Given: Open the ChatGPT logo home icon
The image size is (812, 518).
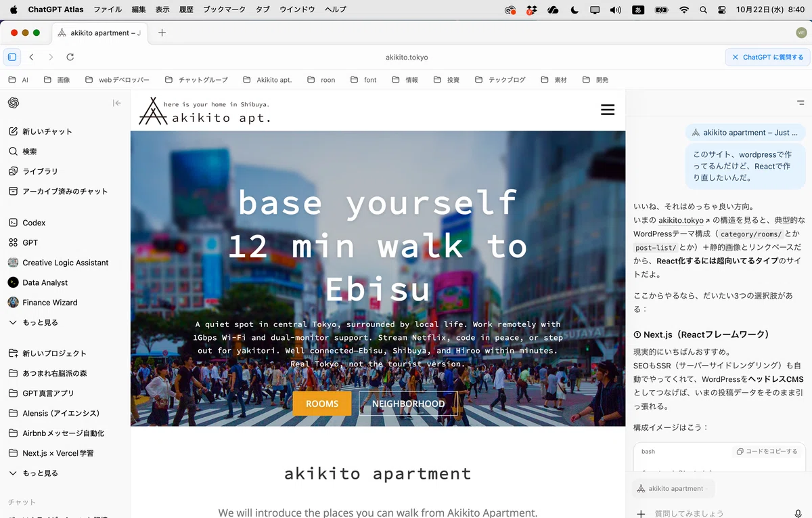Looking at the screenshot, I should pyautogui.click(x=13, y=103).
